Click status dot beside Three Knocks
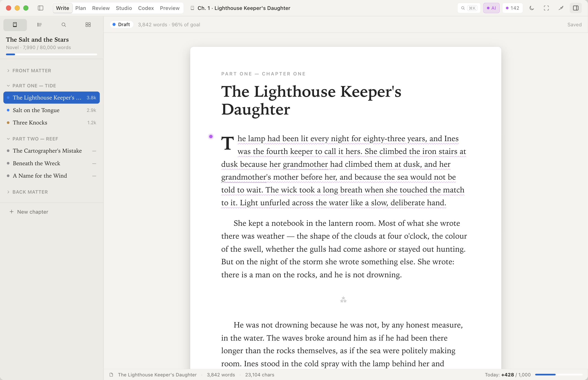This screenshot has height=380, width=588. coord(8,123)
